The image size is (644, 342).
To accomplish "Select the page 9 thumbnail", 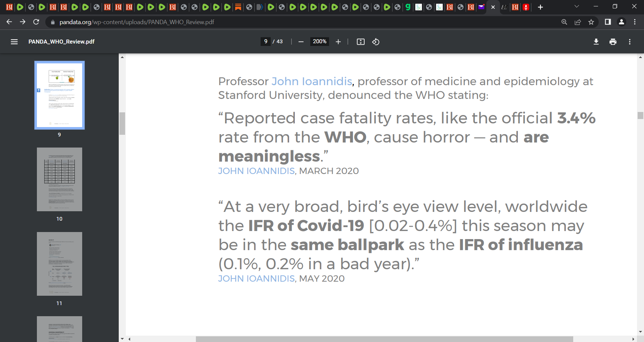I will click(x=59, y=95).
